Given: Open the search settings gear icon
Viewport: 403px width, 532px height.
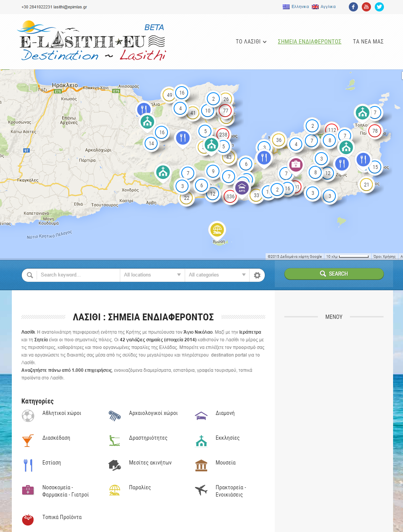Looking at the screenshot, I should (x=257, y=275).
